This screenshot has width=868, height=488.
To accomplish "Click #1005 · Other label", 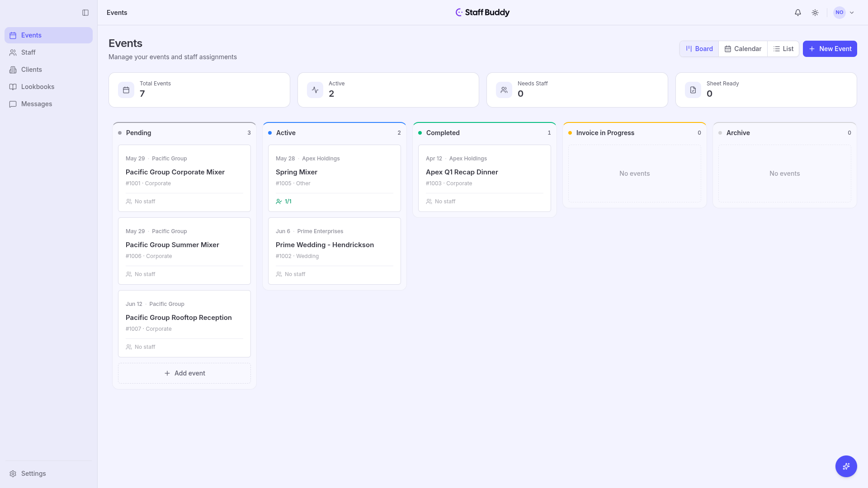I will (x=293, y=183).
